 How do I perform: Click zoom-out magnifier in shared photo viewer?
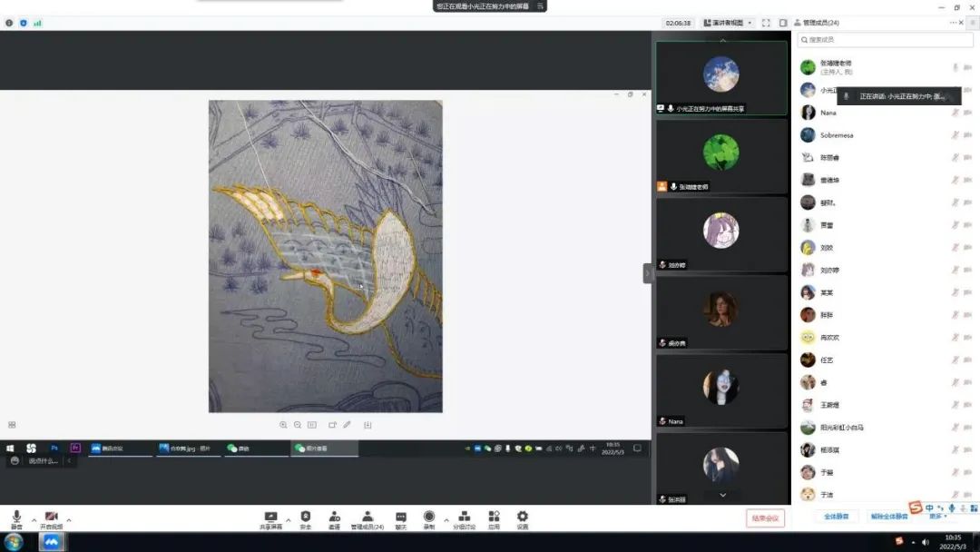click(x=298, y=425)
